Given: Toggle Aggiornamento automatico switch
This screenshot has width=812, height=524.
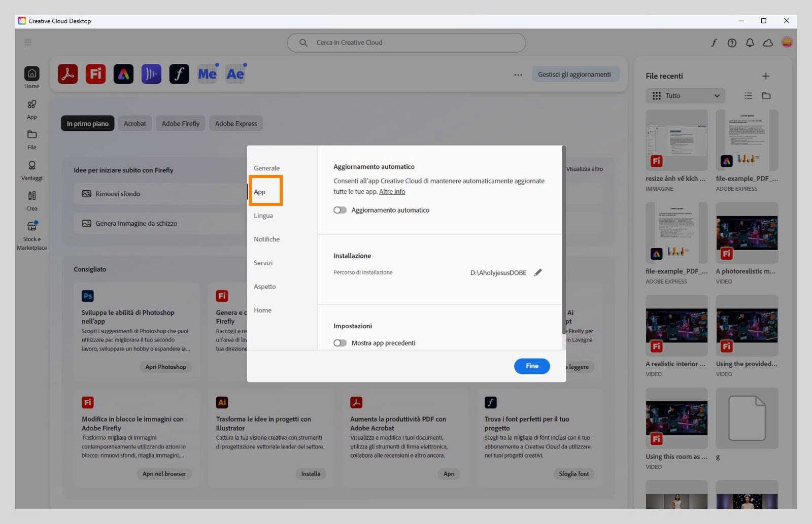Looking at the screenshot, I should (x=340, y=210).
